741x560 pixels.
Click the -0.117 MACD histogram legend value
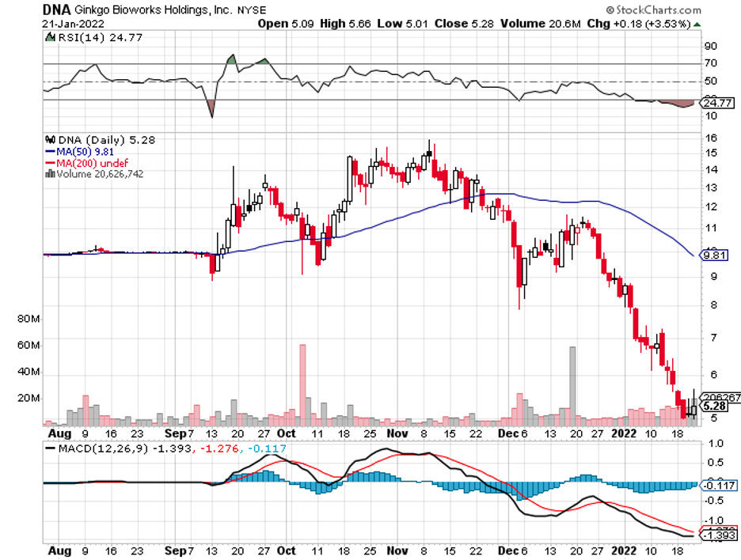267,448
